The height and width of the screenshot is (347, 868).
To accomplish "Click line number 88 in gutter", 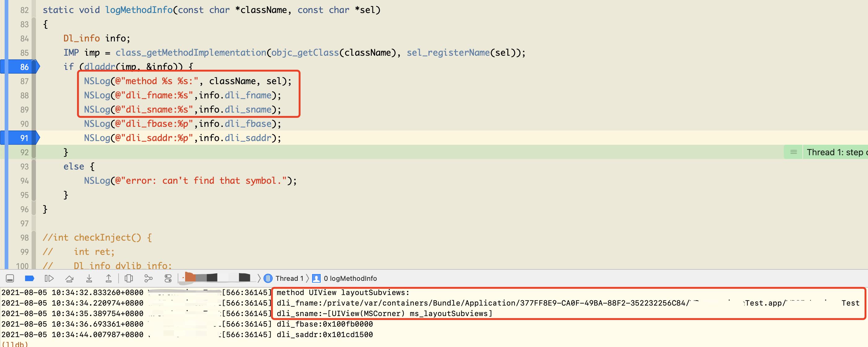I will [x=24, y=95].
